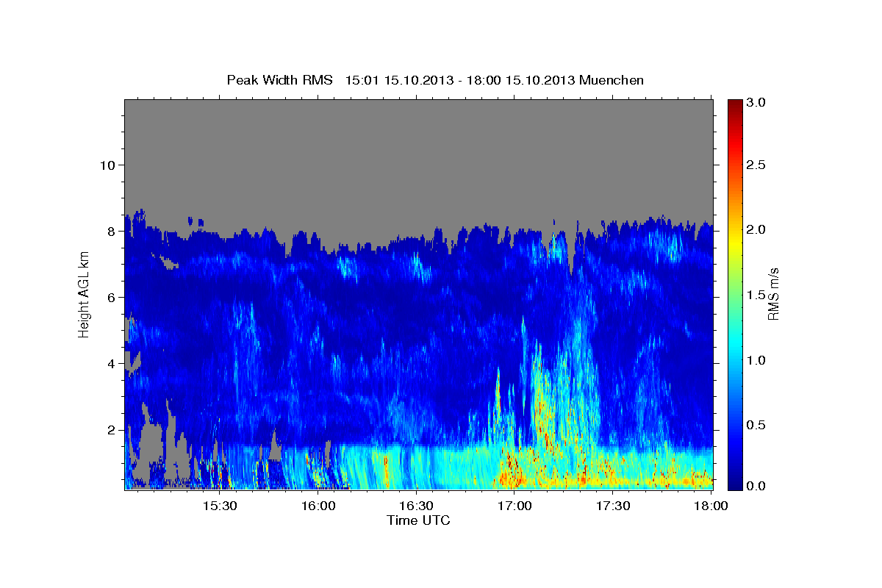Pick the dark blue bottom of the colorbar
The width and height of the screenshot is (882, 588).
734,482
